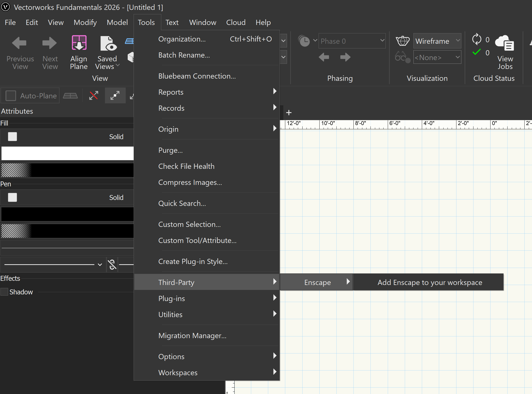Click the phasing clock icon
This screenshot has height=394, width=532.
[x=304, y=41]
